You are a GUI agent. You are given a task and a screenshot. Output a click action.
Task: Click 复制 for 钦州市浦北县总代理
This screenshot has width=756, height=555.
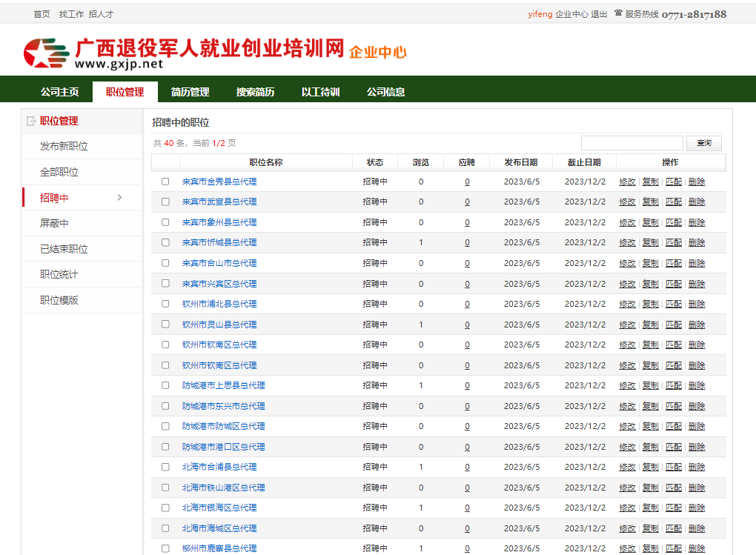coord(650,304)
